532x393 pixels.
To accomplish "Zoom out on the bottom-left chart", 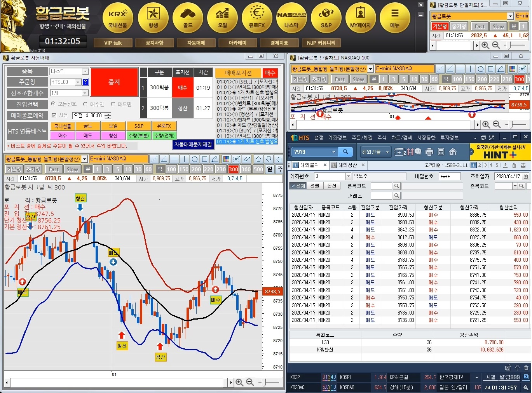I will [250, 383].
